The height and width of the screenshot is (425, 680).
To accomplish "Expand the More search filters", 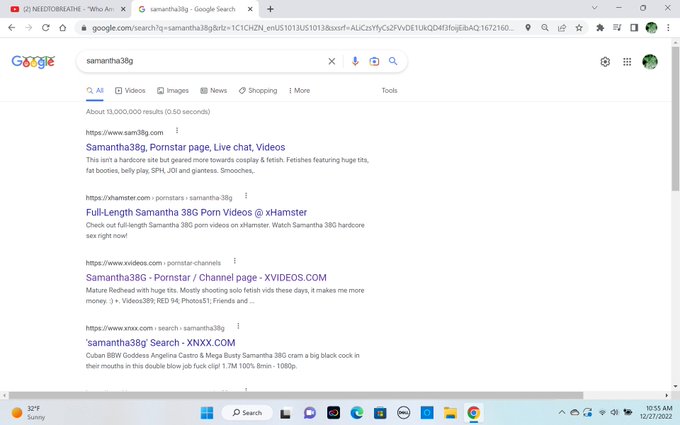I will (299, 91).
